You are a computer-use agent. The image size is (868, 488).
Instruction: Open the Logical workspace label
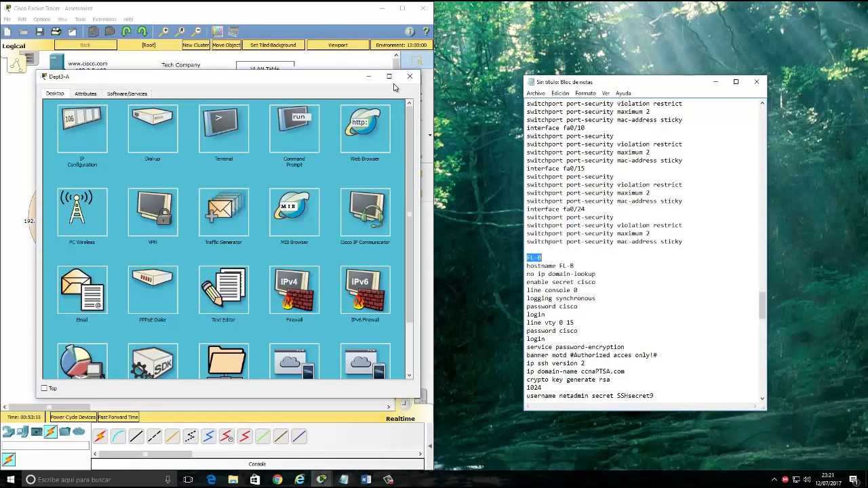point(14,46)
